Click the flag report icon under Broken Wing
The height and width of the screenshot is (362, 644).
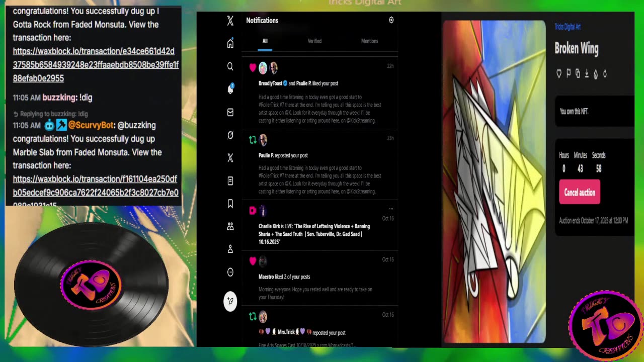click(x=568, y=74)
